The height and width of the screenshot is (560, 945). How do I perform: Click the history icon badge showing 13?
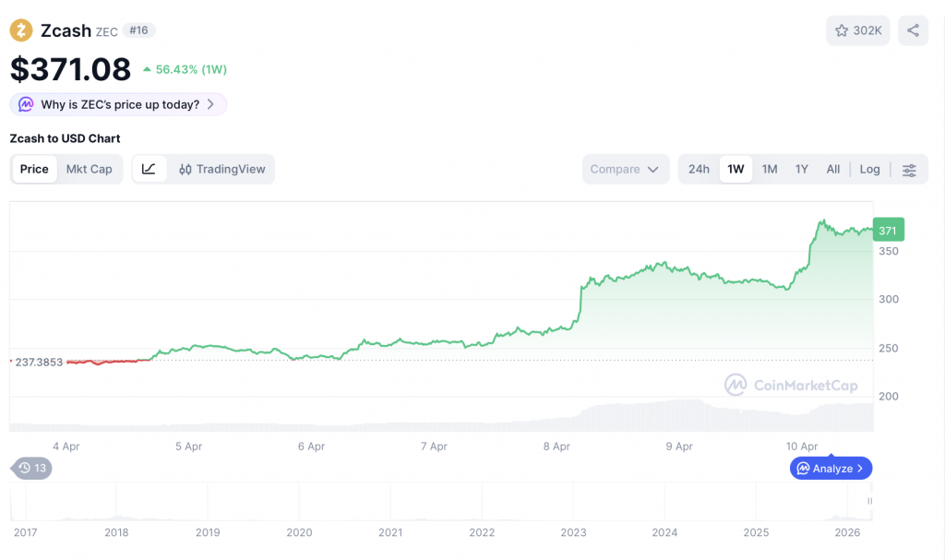(x=32, y=468)
